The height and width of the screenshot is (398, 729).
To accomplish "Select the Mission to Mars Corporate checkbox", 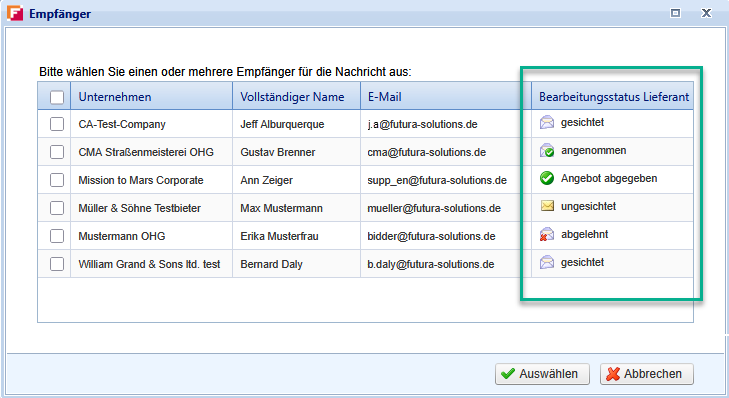I will 57,180.
